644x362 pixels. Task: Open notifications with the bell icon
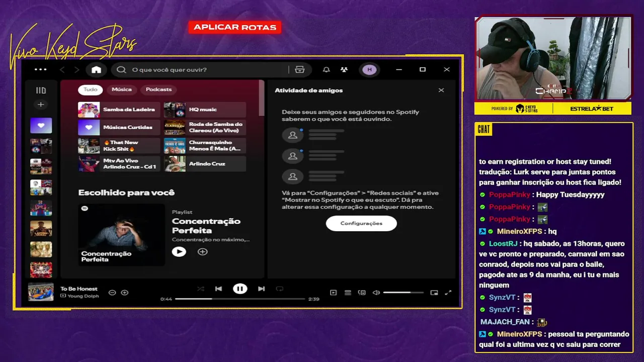click(327, 69)
